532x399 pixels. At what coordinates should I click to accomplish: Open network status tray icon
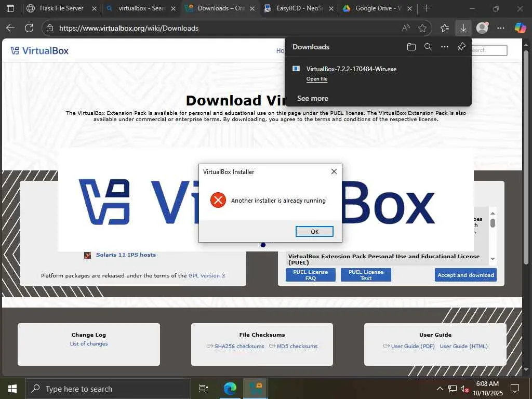coord(453,389)
